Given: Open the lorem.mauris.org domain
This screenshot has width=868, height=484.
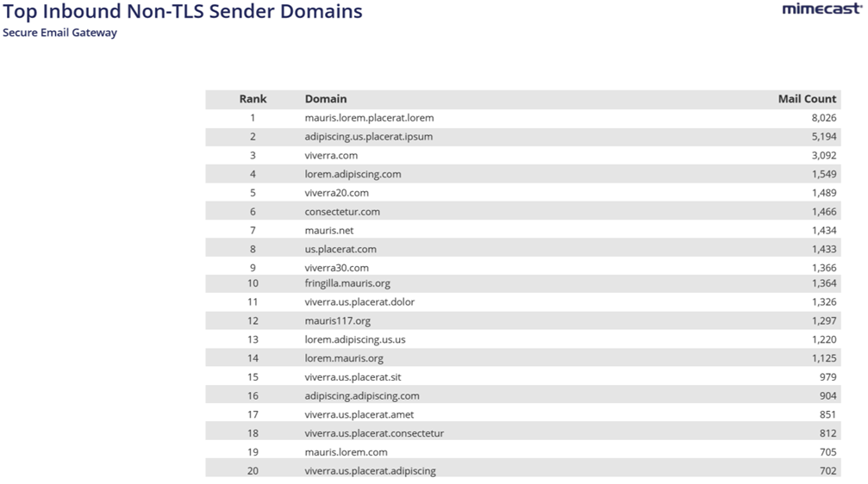Looking at the screenshot, I should coord(344,358).
